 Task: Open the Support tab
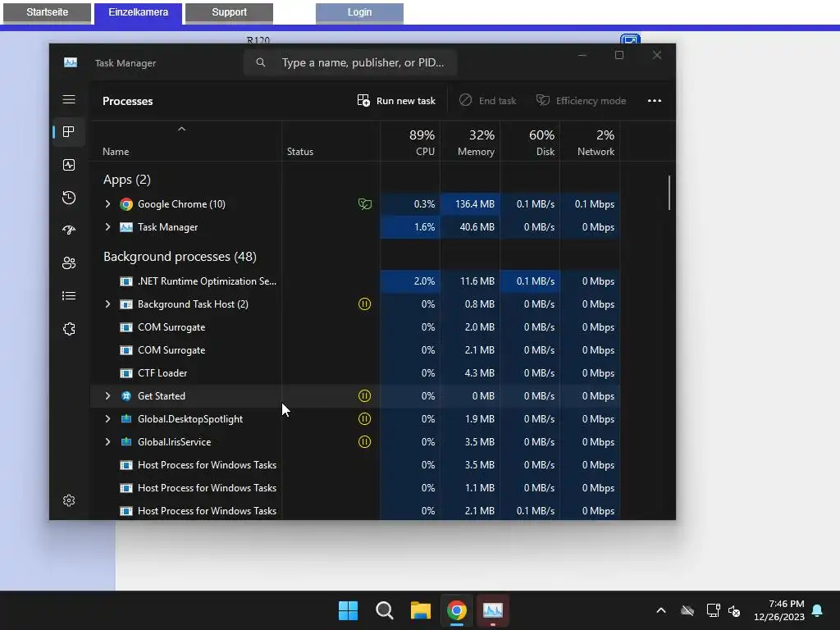(x=230, y=12)
